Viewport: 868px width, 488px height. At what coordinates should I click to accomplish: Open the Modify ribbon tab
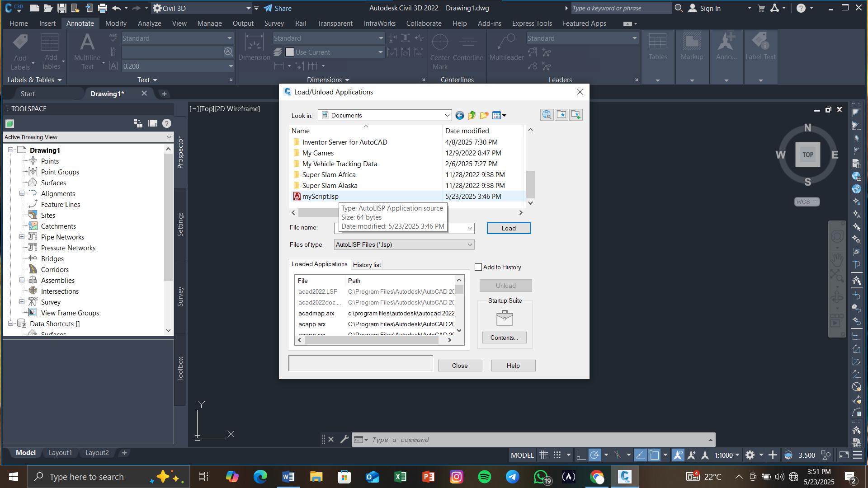[116, 23]
